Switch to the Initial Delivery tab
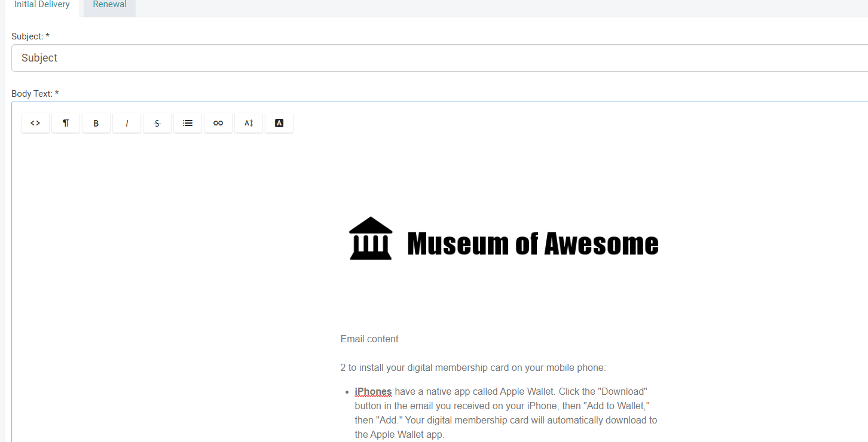 pyautogui.click(x=42, y=5)
